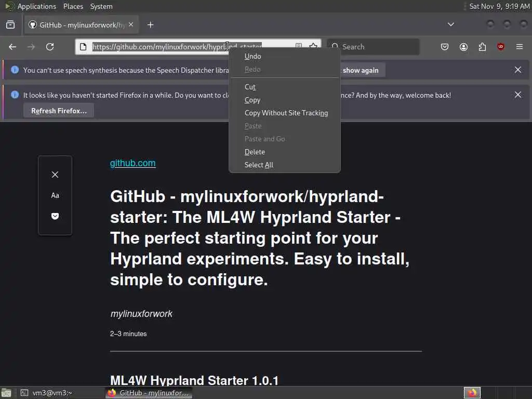Click the Firefox workspace switcher icon

click(472, 393)
